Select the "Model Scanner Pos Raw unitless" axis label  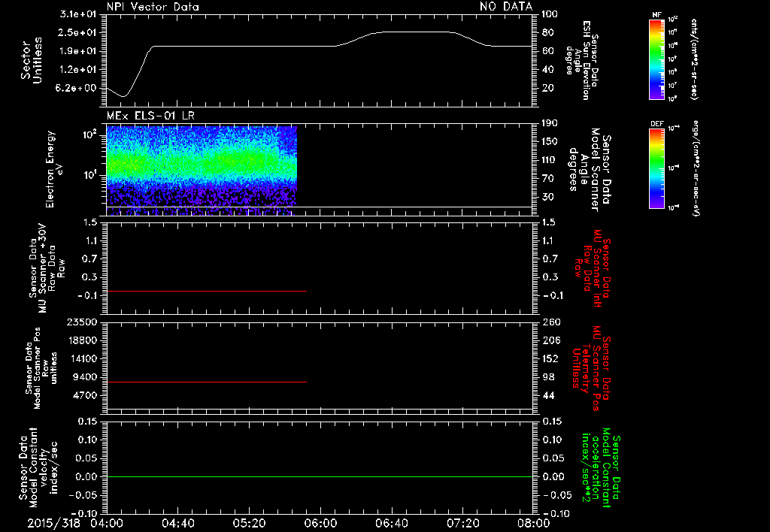click(x=41, y=368)
